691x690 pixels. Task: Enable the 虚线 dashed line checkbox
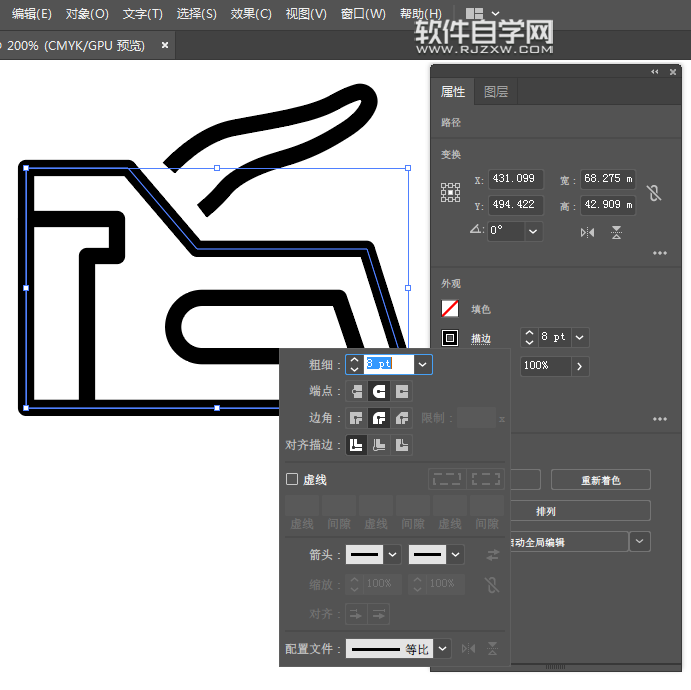pyautogui.click(x=292, y=479)
